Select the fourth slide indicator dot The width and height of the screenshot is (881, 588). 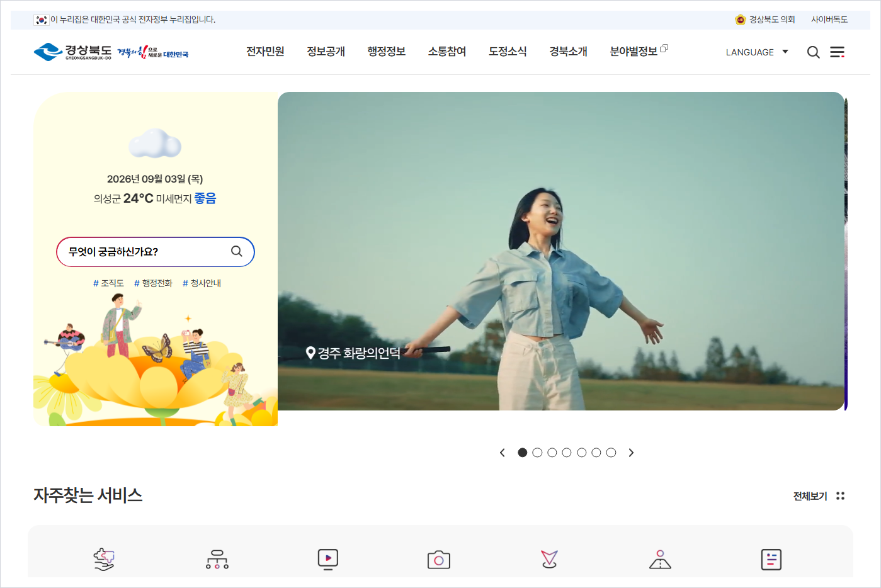point(567,453)
